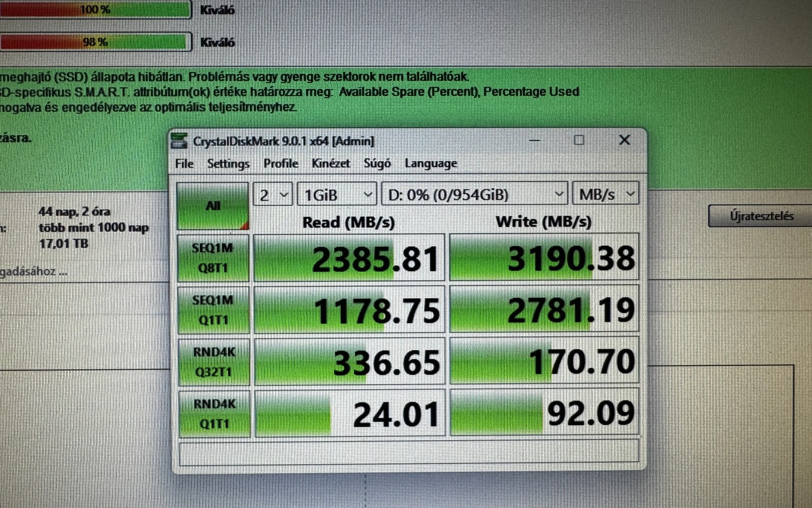Close the CrystalDiskMark window

coord(624,140)
